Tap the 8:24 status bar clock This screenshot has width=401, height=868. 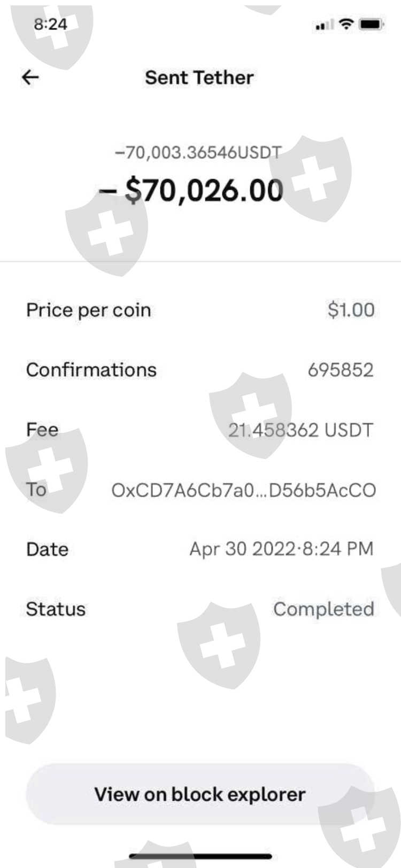[x=50, y=24]
